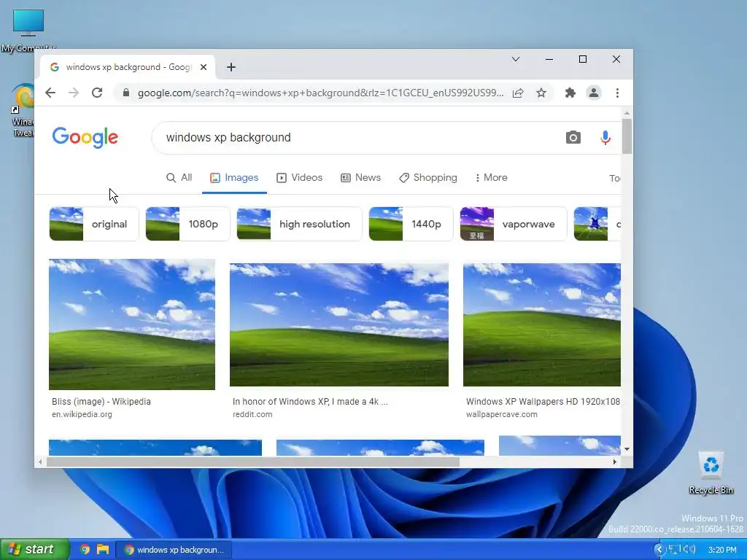This screenshot has width=747, height=560.
Task: Reload the Google search page
Action: [97, 93]
